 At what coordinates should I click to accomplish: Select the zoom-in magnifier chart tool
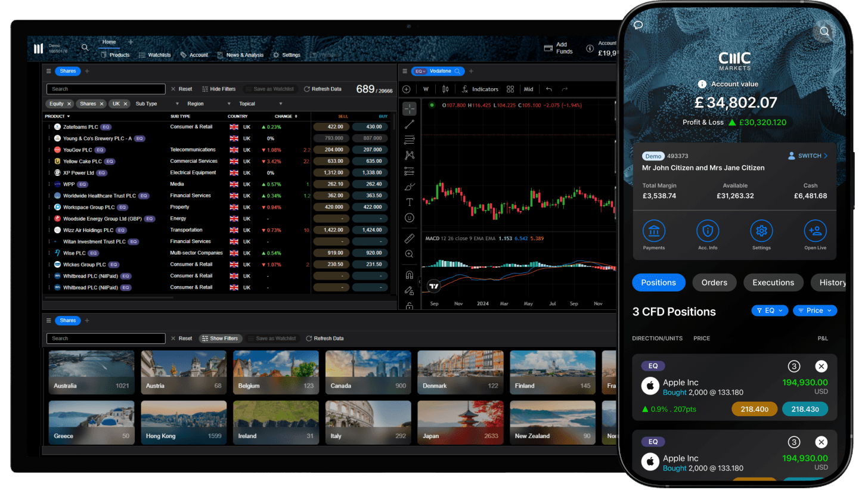pos(409,254)
